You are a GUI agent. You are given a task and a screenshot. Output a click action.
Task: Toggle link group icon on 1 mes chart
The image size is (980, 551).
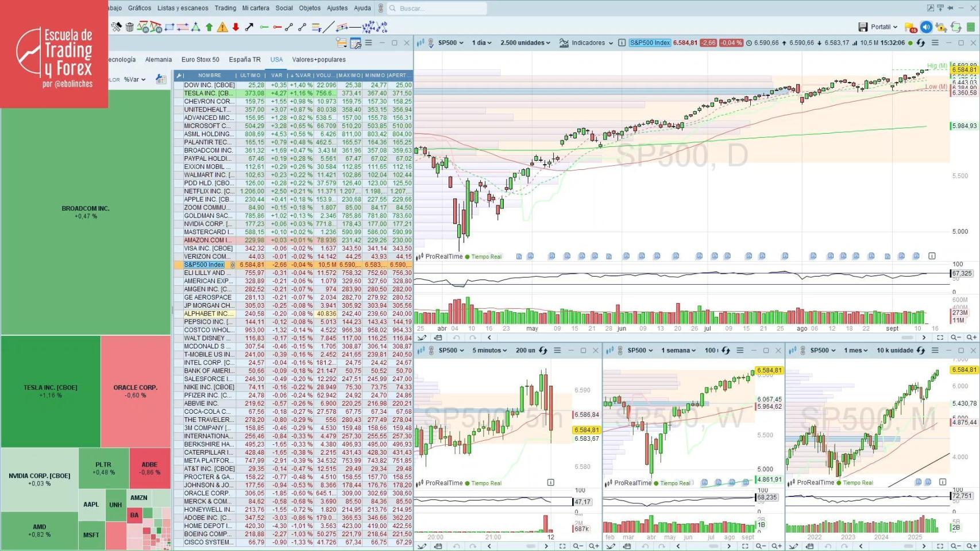click(x=802, y=351)
